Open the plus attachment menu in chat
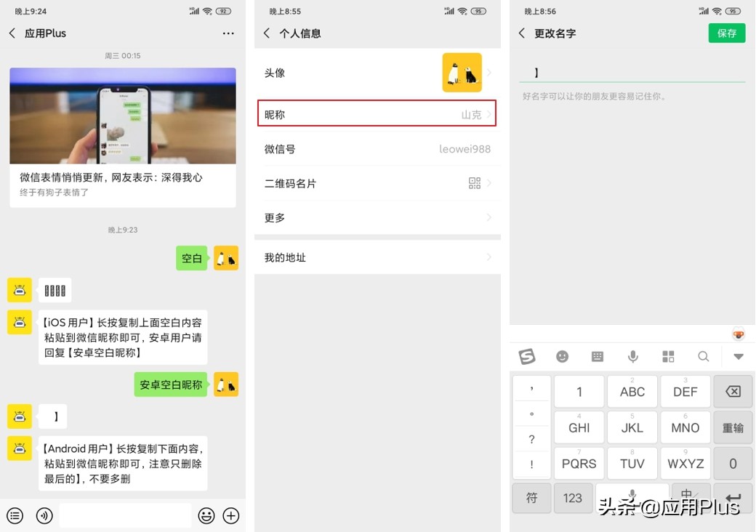The height and width of the screenshot is (532, 756). [x=231, y=515]
